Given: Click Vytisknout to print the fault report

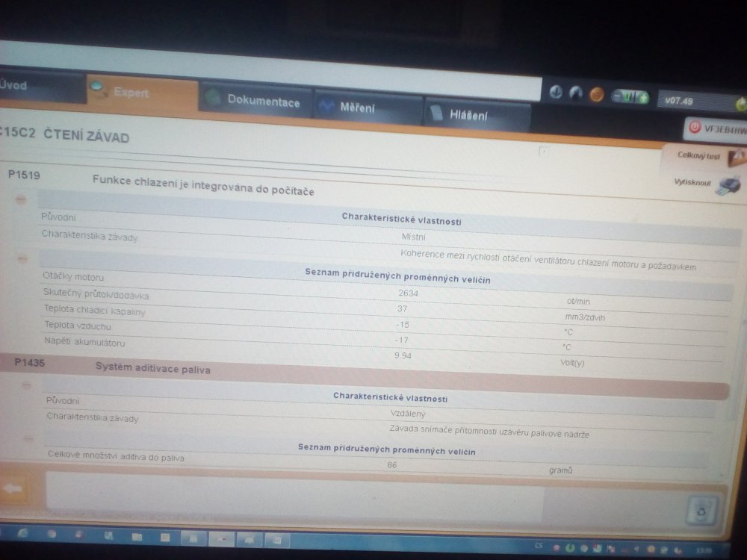Looking at the screenshot, I should (x=707, y=184).
